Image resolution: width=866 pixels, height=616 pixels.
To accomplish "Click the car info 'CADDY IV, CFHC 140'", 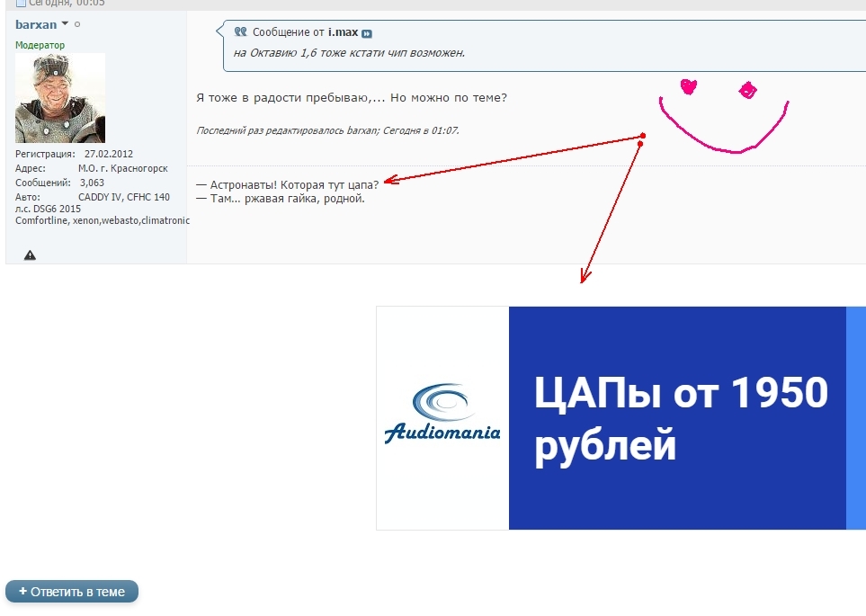I will 124,197.
